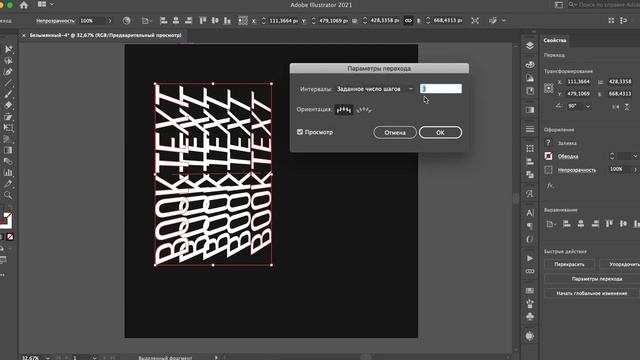Select the Eyedropper tool
Viewport: 640px width, 360px height.
click(8, 184)
